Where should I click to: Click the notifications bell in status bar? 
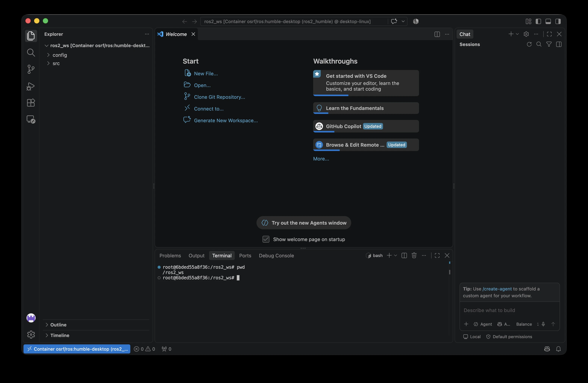(558, 349)
